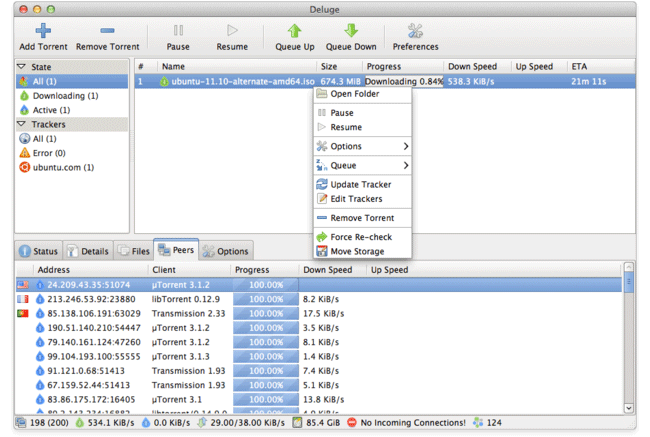This screenshot has width=650, height=437.
Task: Sort torrents by Progress column header
Action: [403, 66]
